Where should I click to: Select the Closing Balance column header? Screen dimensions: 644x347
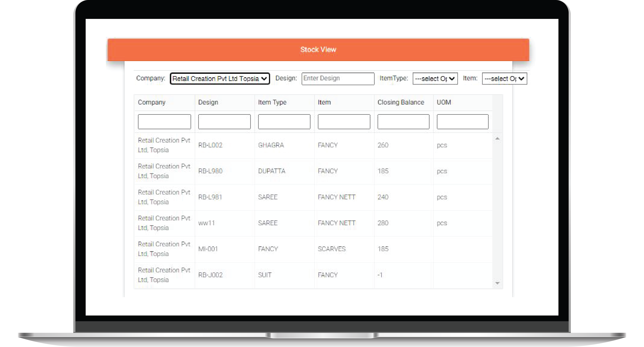point(401,102)
